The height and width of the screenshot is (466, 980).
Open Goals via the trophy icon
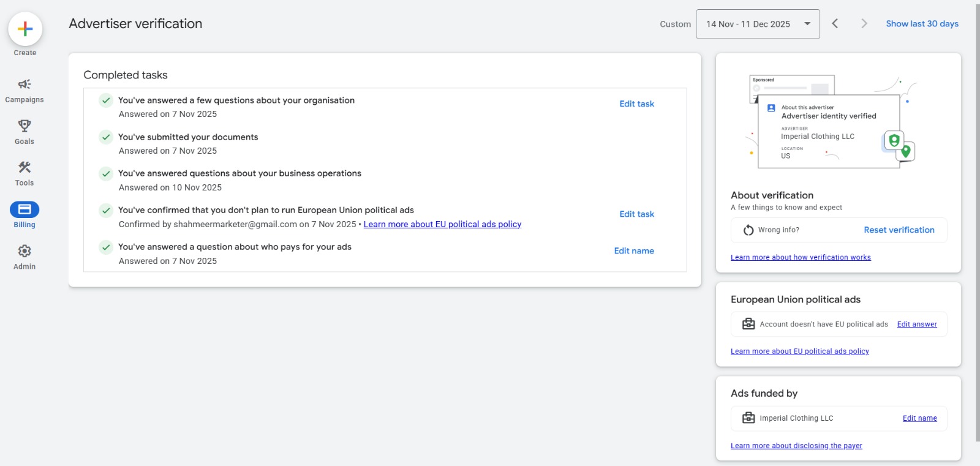(24, 126)
